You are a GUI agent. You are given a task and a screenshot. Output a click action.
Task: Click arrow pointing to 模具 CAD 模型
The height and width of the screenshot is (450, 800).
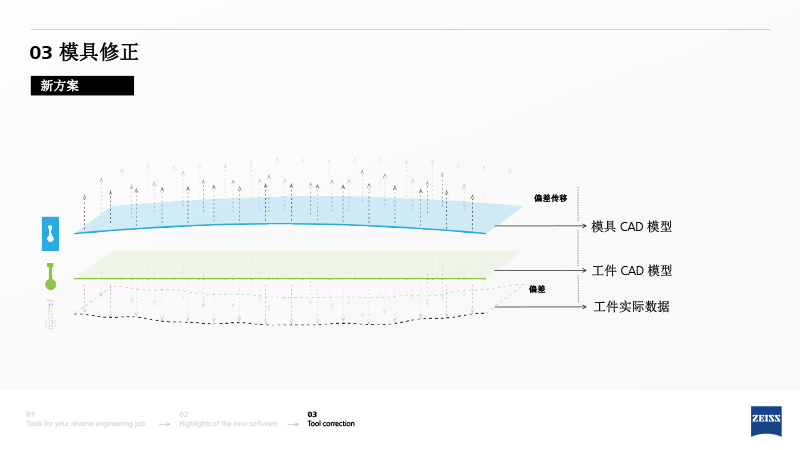tap(582, 227)
